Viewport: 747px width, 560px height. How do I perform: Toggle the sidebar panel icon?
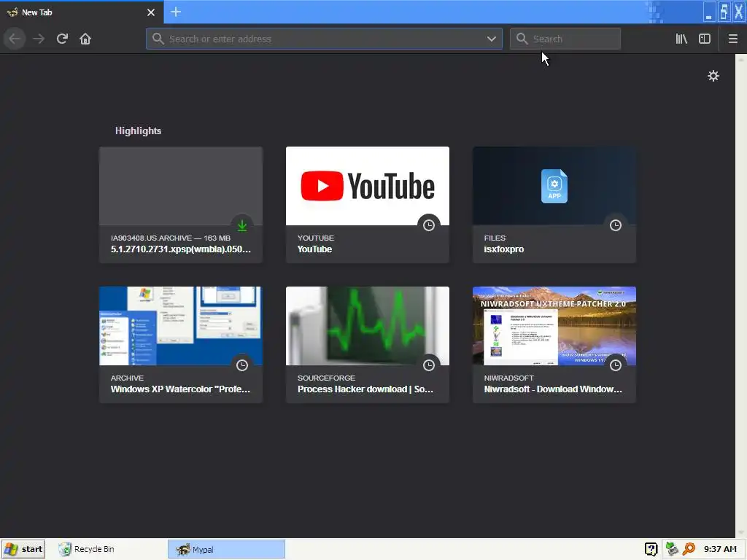[705, 39]
